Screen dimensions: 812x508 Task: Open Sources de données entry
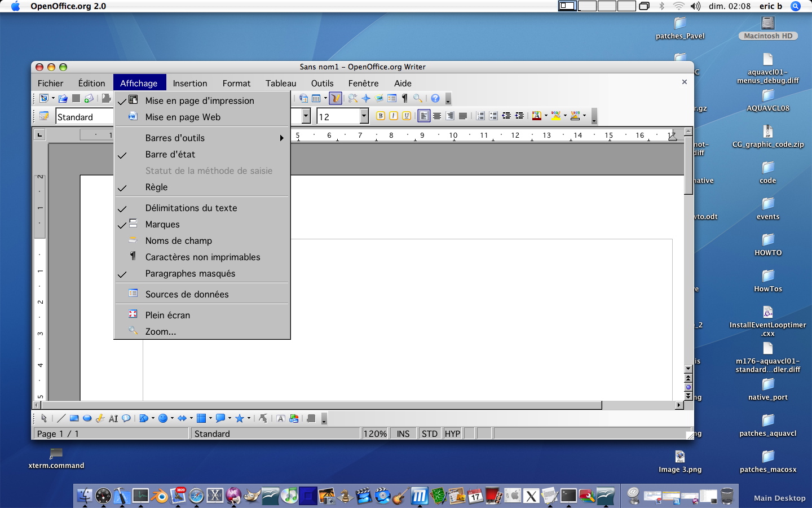(x=202, y=294)
